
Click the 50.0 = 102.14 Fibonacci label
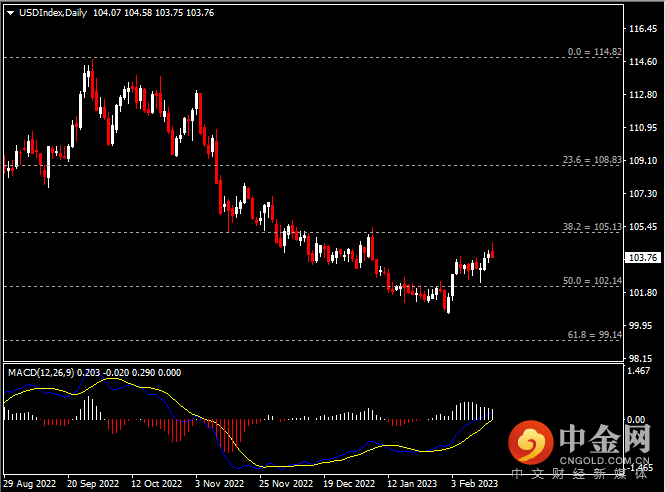[592, 281]
